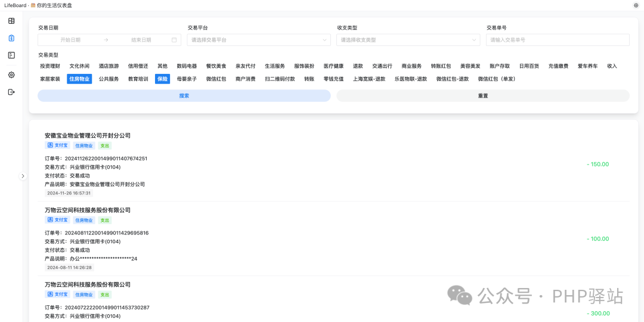
Task: Click the 请输入交易单号 input field
Action: pyautogui.click(x=558, y=40)
